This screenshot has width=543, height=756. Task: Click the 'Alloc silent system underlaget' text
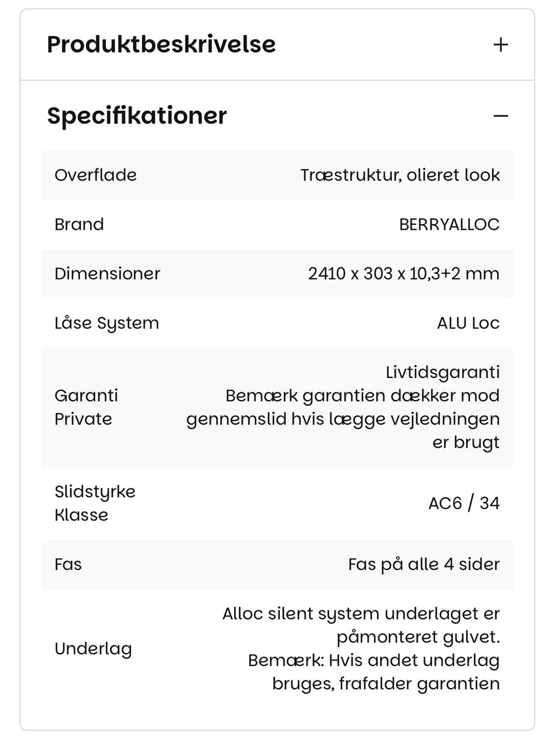coord(361,614)
